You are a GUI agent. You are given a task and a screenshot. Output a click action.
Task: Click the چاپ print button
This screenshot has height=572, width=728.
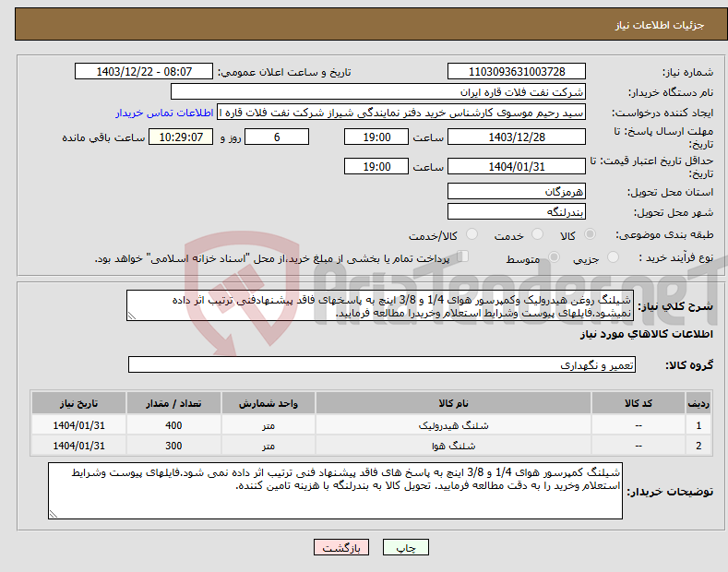(406, 547)
